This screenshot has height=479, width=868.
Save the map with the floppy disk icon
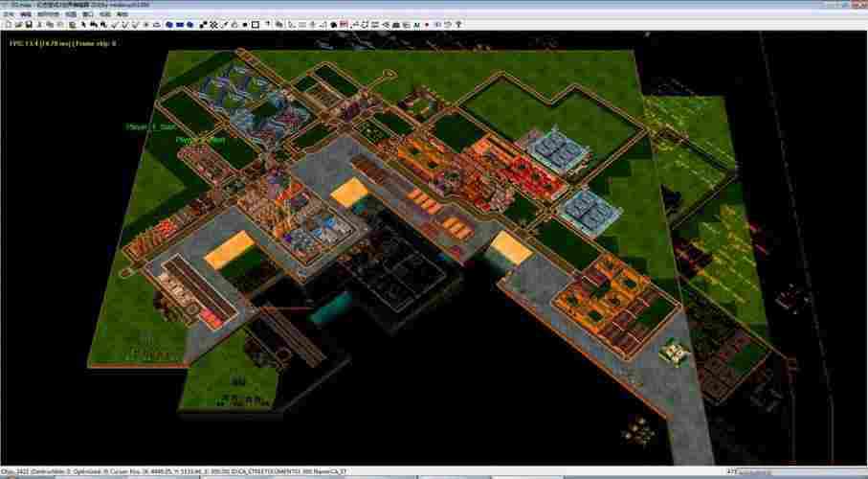tap(29, 24)
